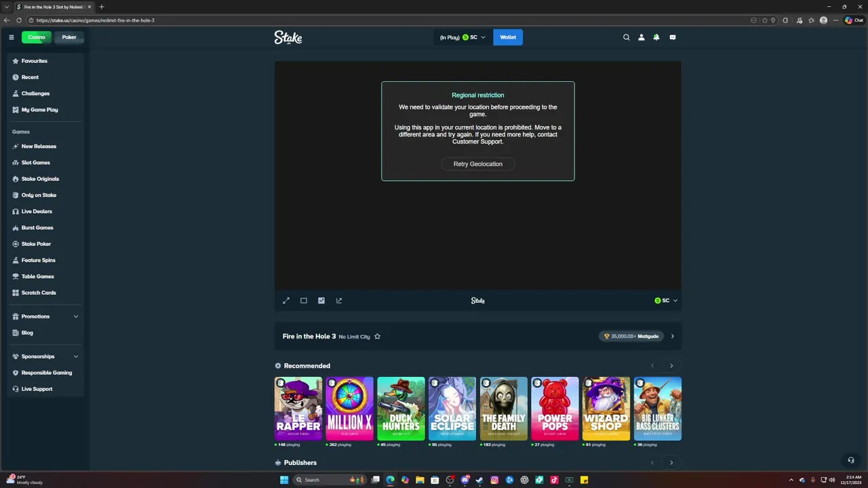The height and width of the screenshot is (488, 868).
Task: Open Stake Poker in the sidebar
Action: [45, 244]
